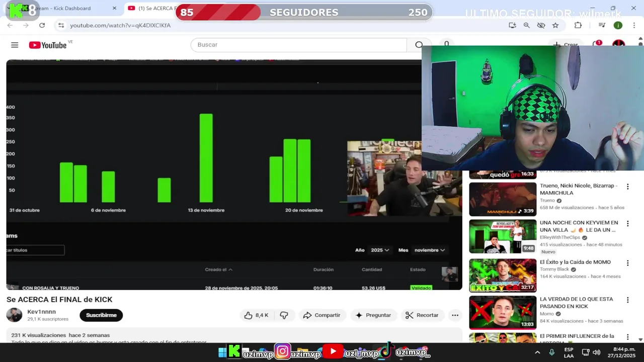Image resolution: width=644 pixels, height=362 pixels.
Task: Open more actions ellipsis below the video
Action: (x=455, y=315)
